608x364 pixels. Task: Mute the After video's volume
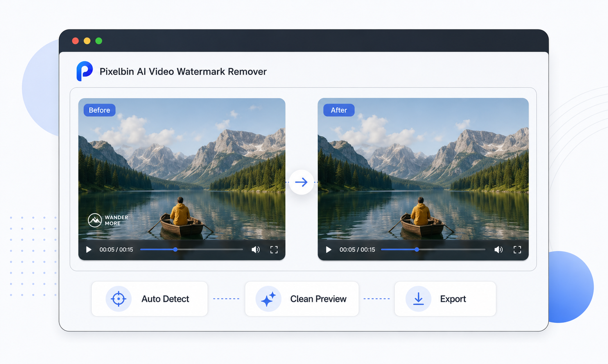(x=498, y=250)
